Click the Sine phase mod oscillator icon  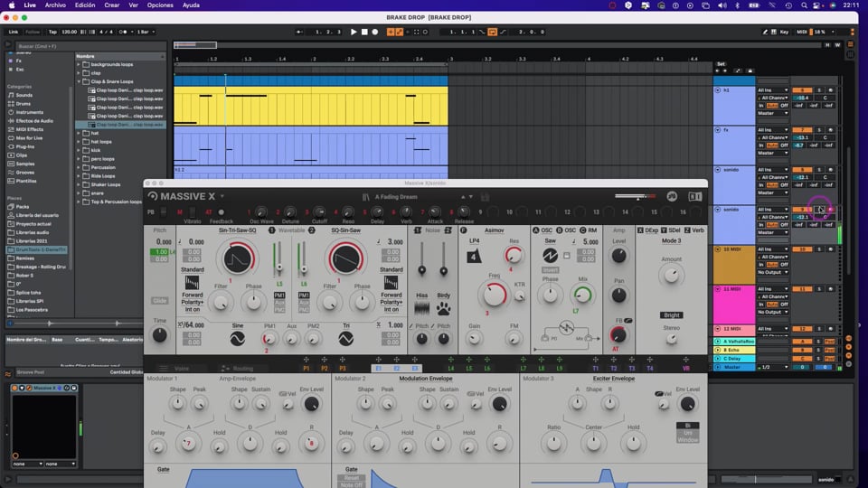238,338
